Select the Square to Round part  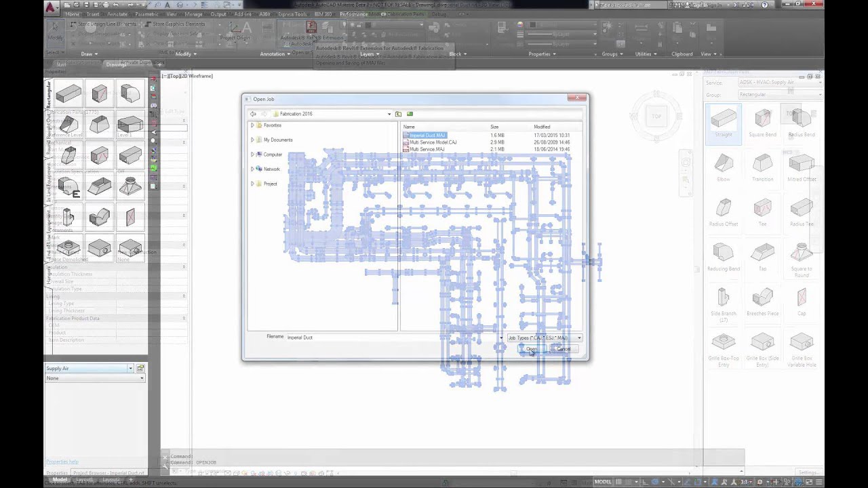(802, 258)
